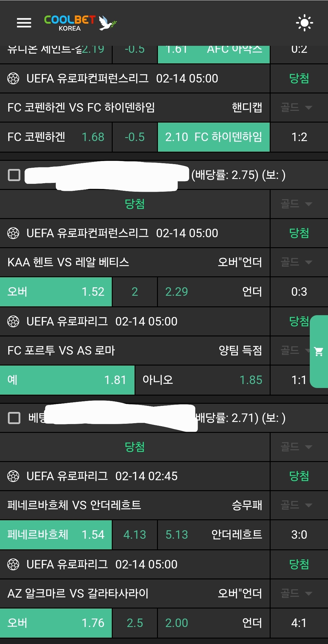Tap soccer ball icon beside Conference League 코펜하겐 match
Viewport: 328px width, 644px height.
[13, 79]
